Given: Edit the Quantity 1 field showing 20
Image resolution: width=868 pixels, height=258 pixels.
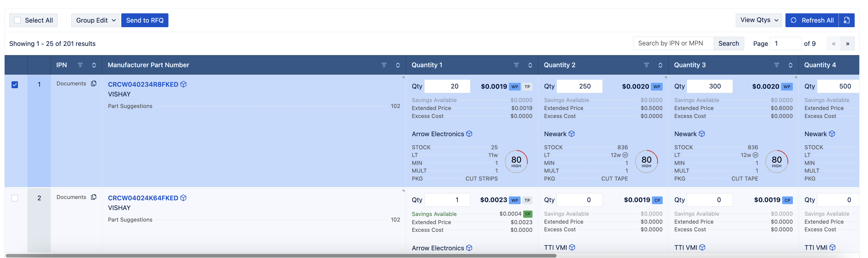Looking at the screenshot, I should tap(447, 86).
